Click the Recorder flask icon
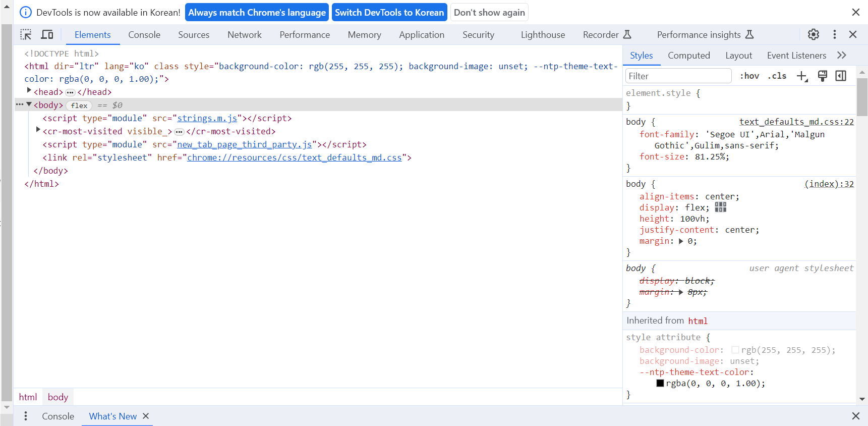 tap(627, 34)
